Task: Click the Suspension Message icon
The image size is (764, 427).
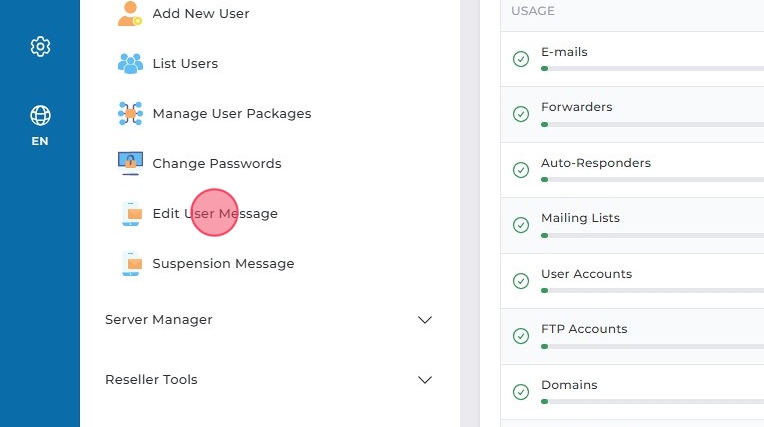Action: 130,264
